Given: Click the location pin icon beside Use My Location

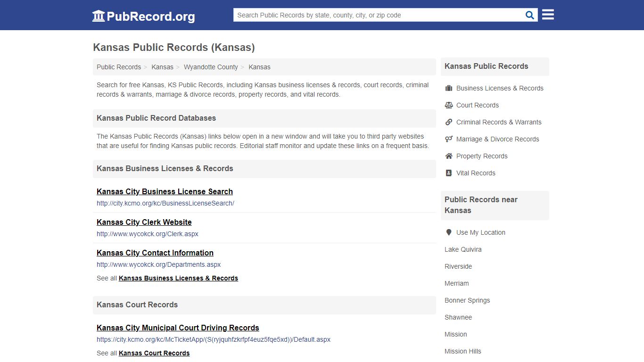Looking at the screenshot, I should (449, 232).
